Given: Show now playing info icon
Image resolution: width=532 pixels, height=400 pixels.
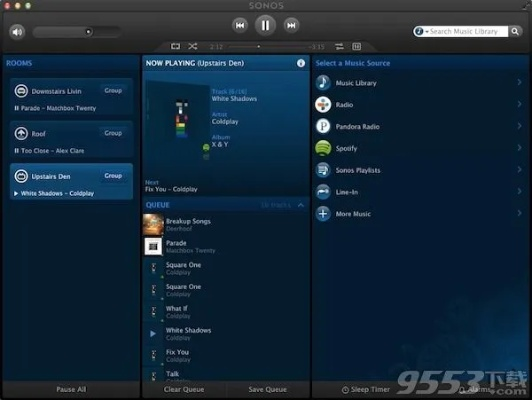Looking at the screenshot, I should [x=301, y=63].
